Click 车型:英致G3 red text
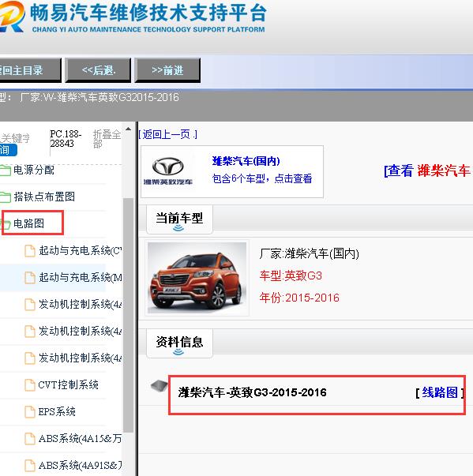 tap(291, 275)
